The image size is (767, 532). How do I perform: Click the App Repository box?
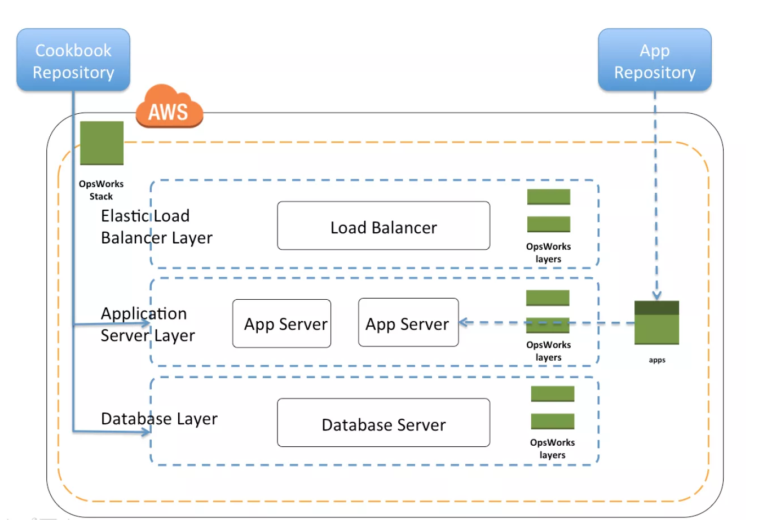pos(655,60)
